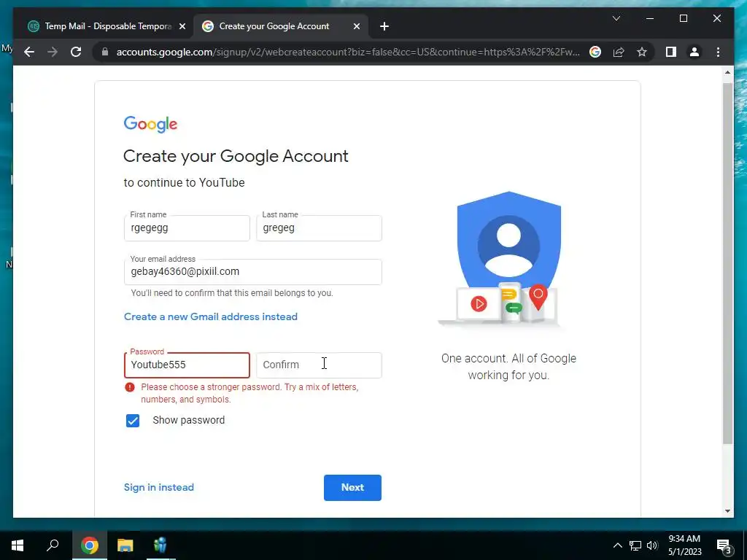Click the 'Create your Google Account' heading
This screenshot has height=560, width=747.
236,157
